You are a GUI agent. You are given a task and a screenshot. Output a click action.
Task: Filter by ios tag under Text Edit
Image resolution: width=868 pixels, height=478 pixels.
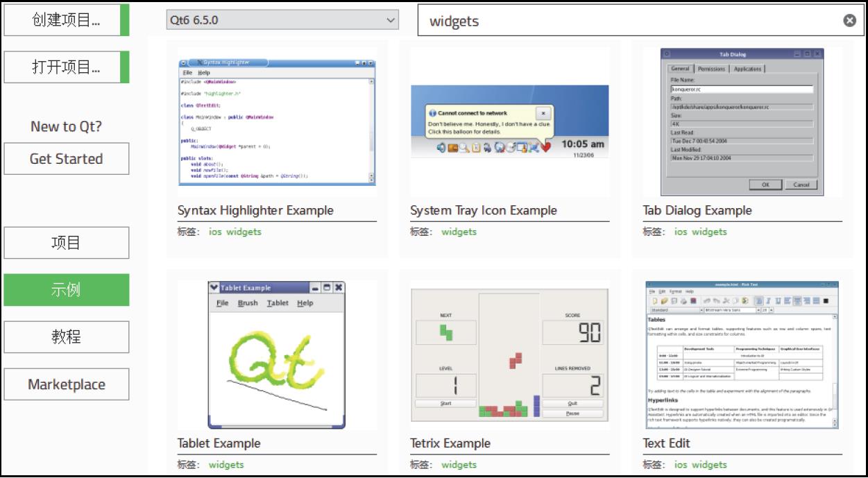(681, 465)
